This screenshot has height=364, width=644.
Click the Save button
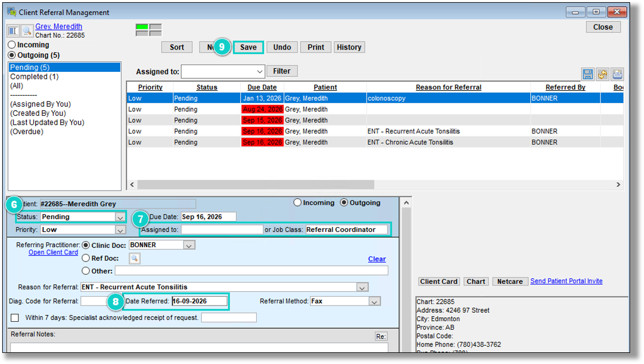[248, 47]
